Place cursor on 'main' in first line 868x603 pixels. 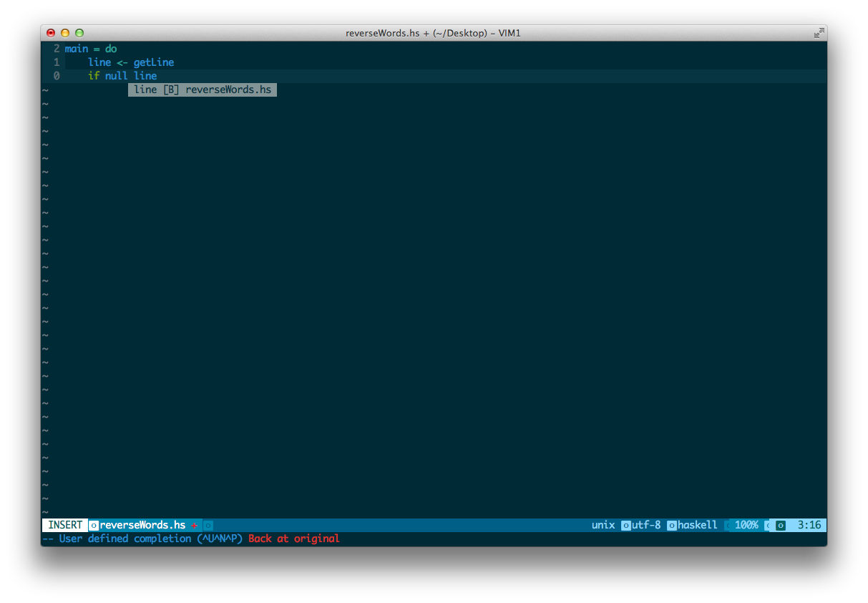click(76, 49)
